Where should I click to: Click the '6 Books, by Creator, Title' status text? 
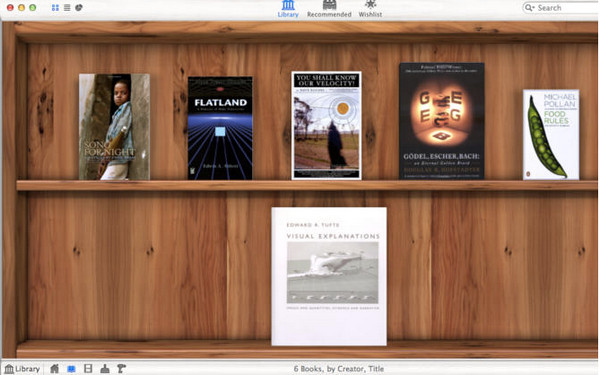tap(339, 369)
